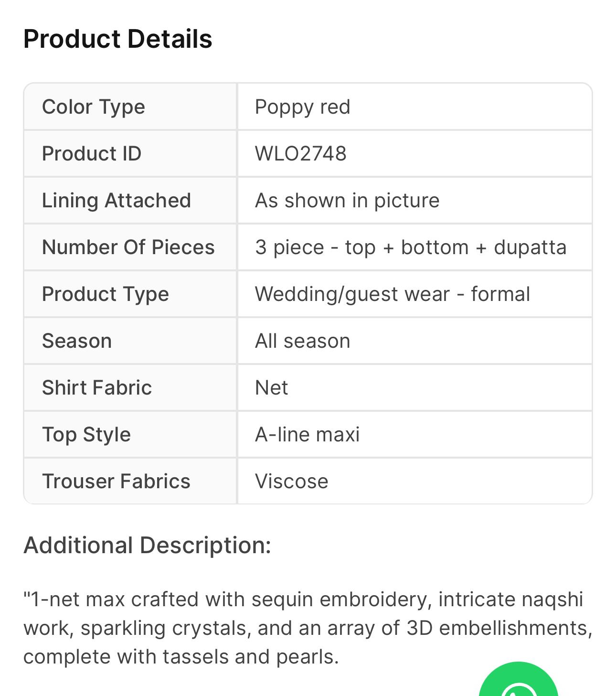This screenshot has height=696, width=616.
Task: Click the Wedding/guest wear formal value
Action: pos(392,294)
